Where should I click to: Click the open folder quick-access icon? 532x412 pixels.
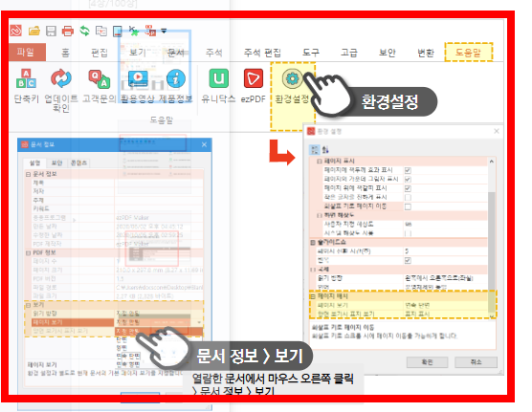click(33, 31)
